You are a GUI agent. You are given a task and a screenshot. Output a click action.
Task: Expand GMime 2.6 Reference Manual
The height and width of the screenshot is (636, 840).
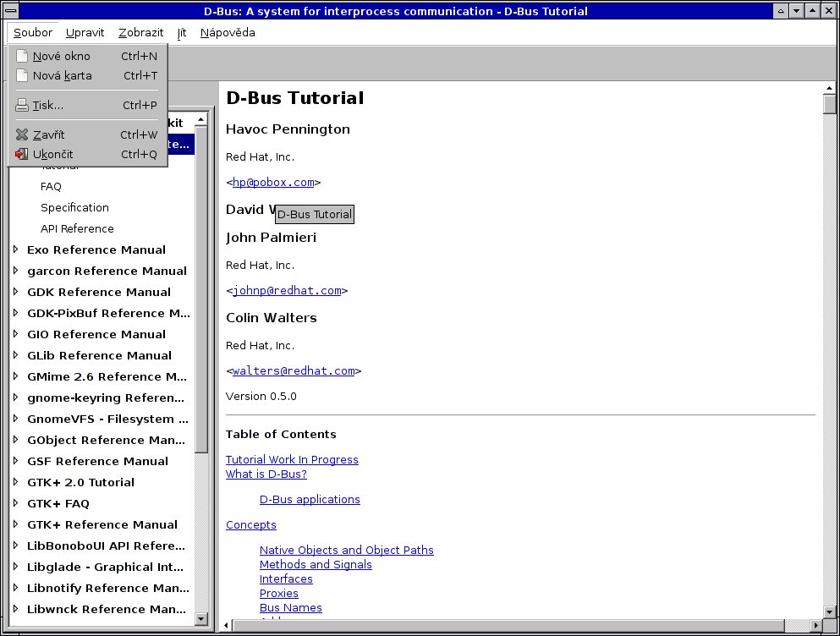click(x=15, y=376)
